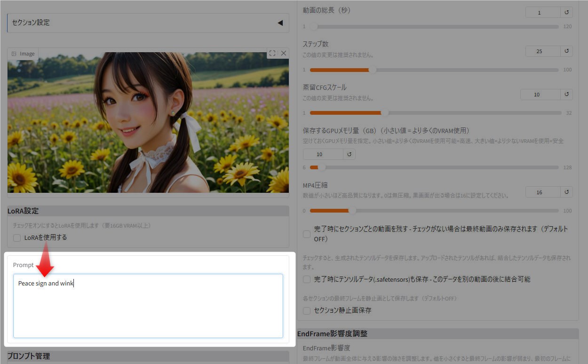Reset the GPU memory preservation value

coord(349,154)
